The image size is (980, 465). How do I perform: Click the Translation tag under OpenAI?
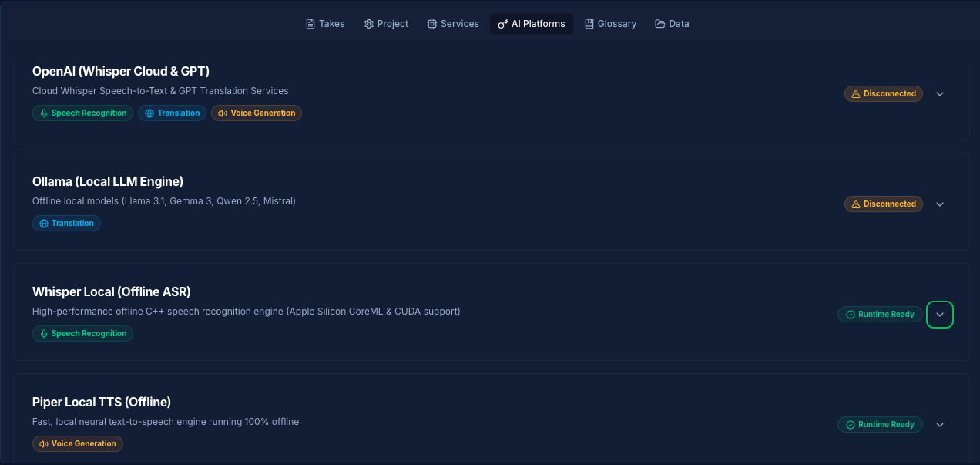172,113
